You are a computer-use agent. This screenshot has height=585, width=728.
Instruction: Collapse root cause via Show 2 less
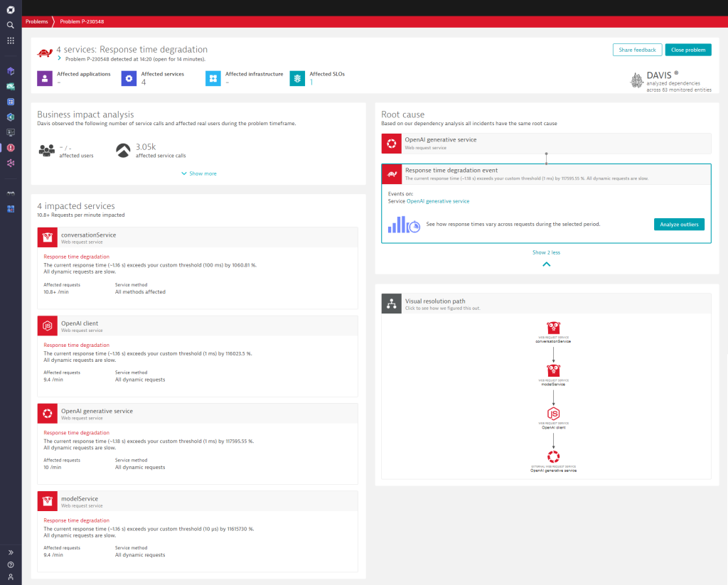point(546,252)
